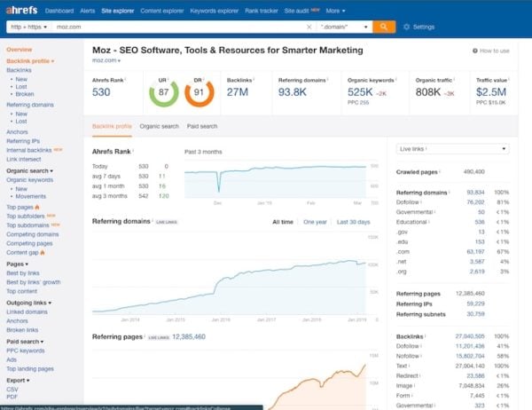This screenshot has height=410, width=532.
Task: Select the All time chart range
Action: click(x=283, y=222)
